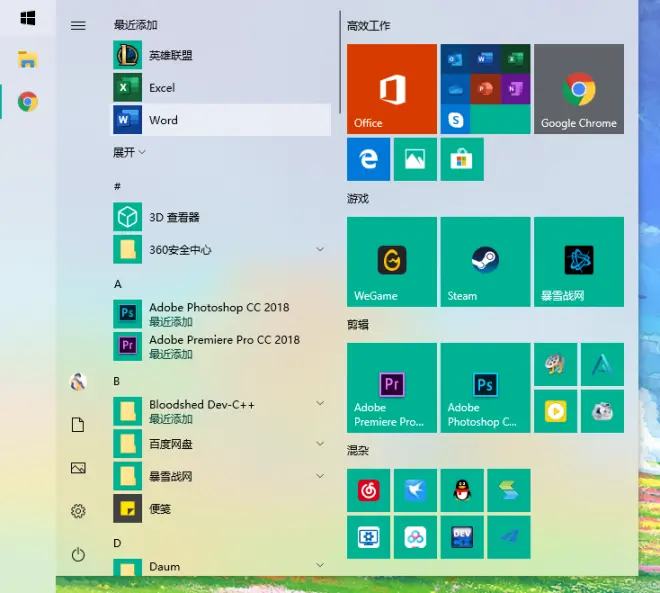Open the user account avatar

[78, 381]
